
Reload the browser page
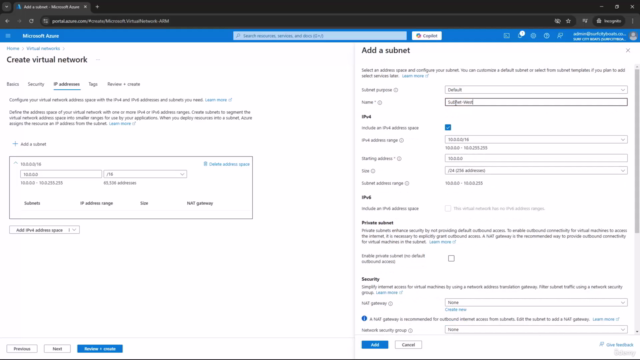click(x=31, y=21)
